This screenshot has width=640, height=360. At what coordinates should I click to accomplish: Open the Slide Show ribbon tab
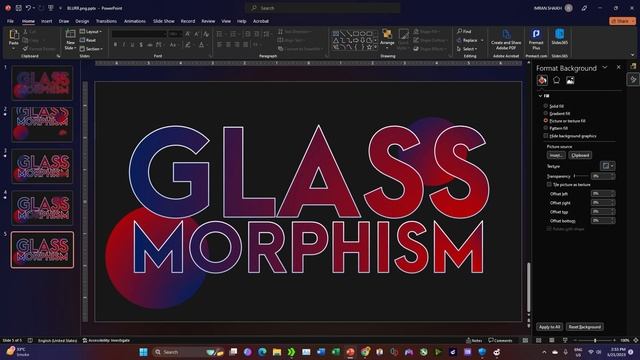tap(164, 21)
